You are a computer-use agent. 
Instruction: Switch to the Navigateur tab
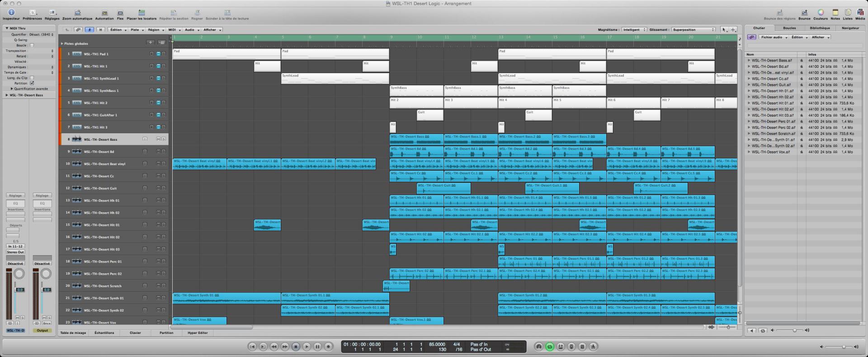pos(850,28)
